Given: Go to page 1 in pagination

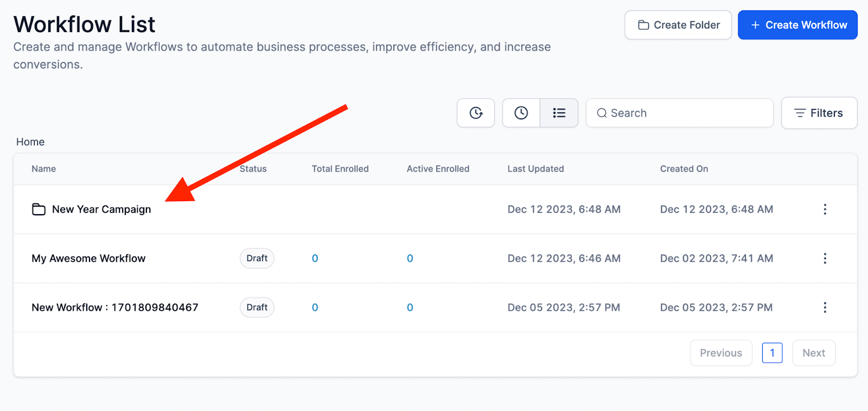Looking at the screenshot, I should coord(772,353).
